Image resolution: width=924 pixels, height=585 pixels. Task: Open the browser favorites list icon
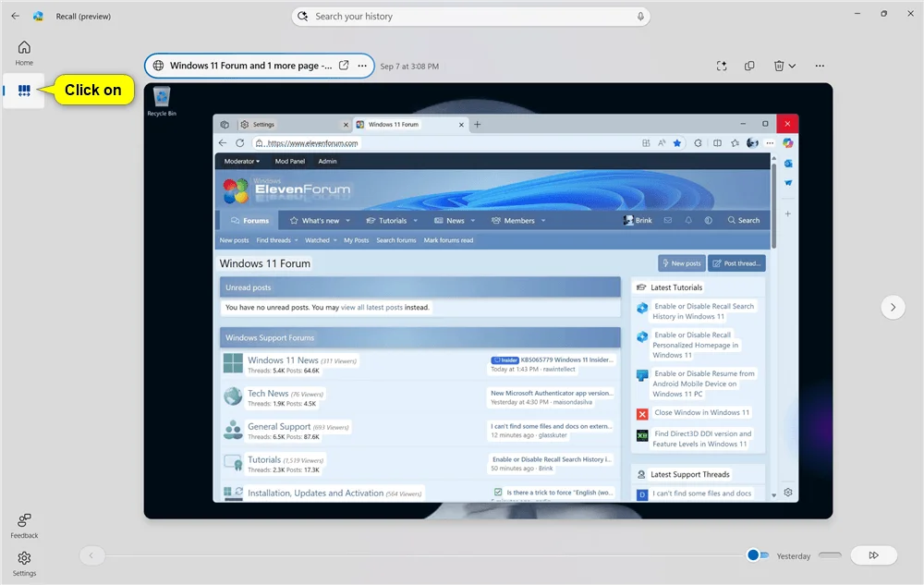click(x=735, y=143)
